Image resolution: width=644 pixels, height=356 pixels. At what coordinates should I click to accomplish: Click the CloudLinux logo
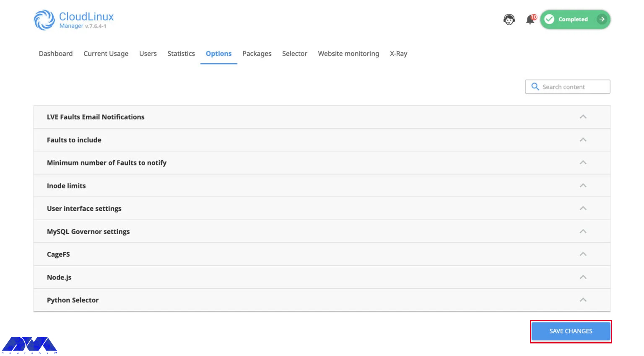point(44,19)
